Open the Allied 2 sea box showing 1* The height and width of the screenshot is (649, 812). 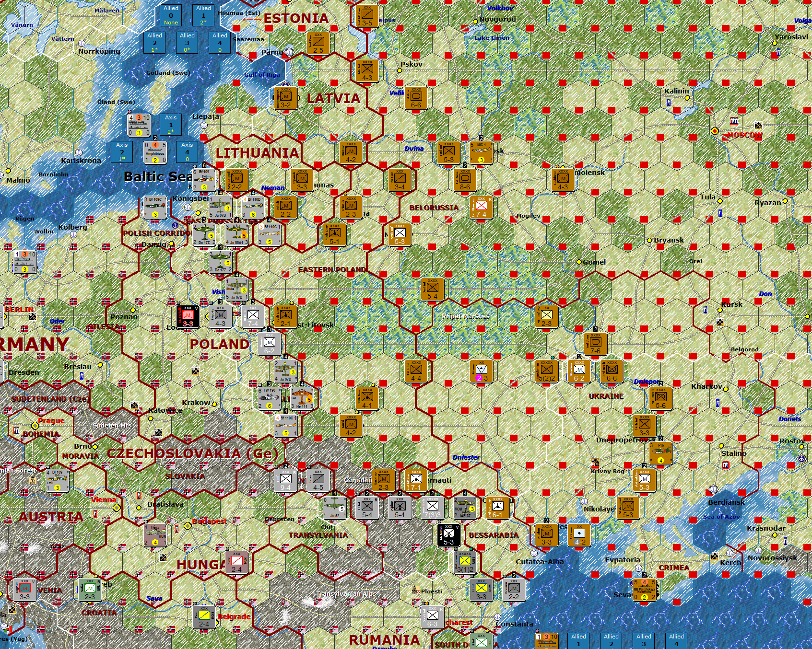(x=154, y=43)
